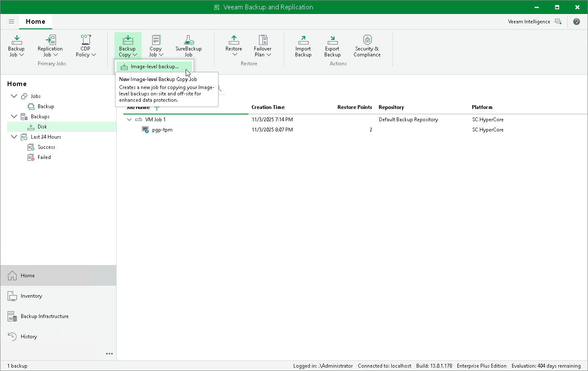Open the Success node in the tree

click(46, 147)
